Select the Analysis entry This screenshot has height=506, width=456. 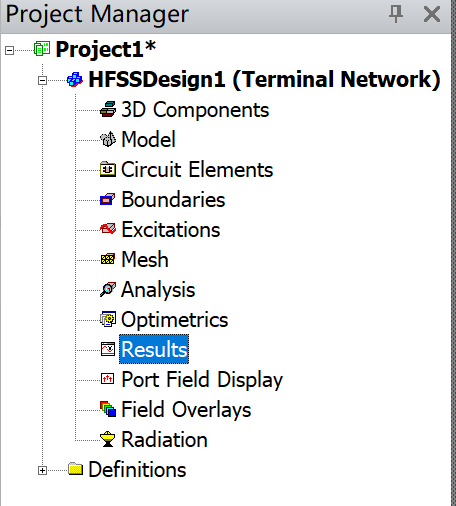[x=158, y=290]
